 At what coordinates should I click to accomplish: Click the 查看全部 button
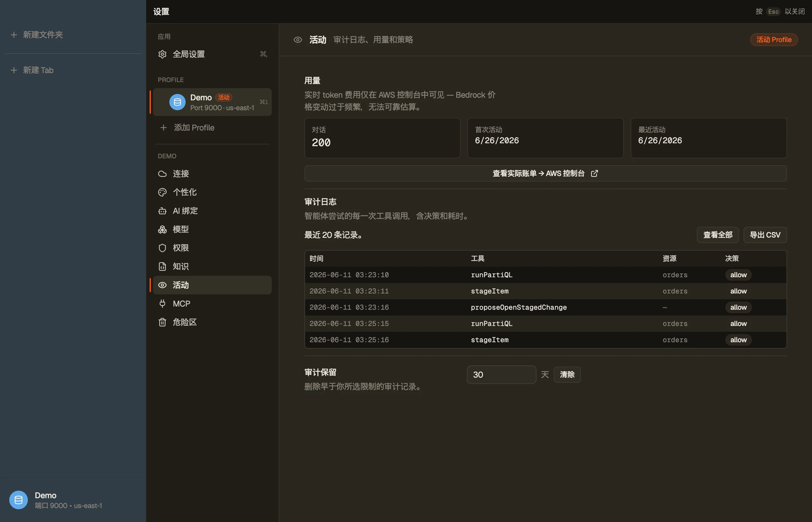point(717,235)
